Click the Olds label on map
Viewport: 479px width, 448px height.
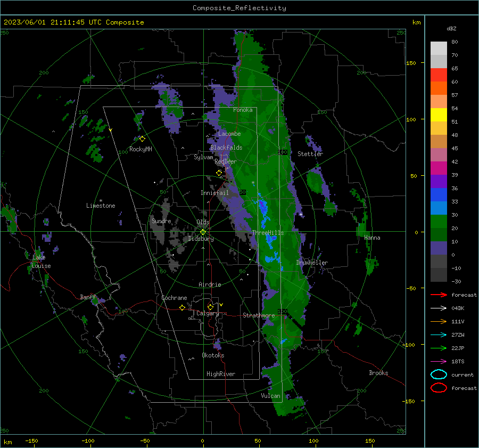click(203, 222)
